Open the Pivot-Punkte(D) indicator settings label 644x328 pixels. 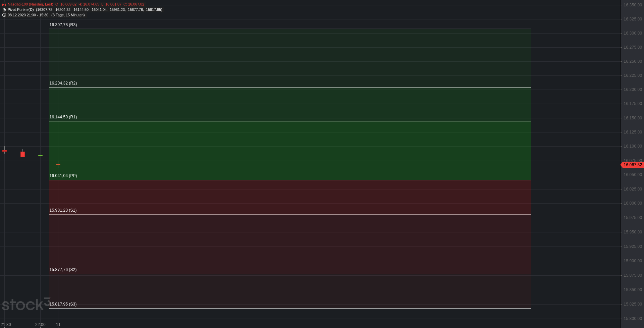pyautogui.click(x=20, y=10)
